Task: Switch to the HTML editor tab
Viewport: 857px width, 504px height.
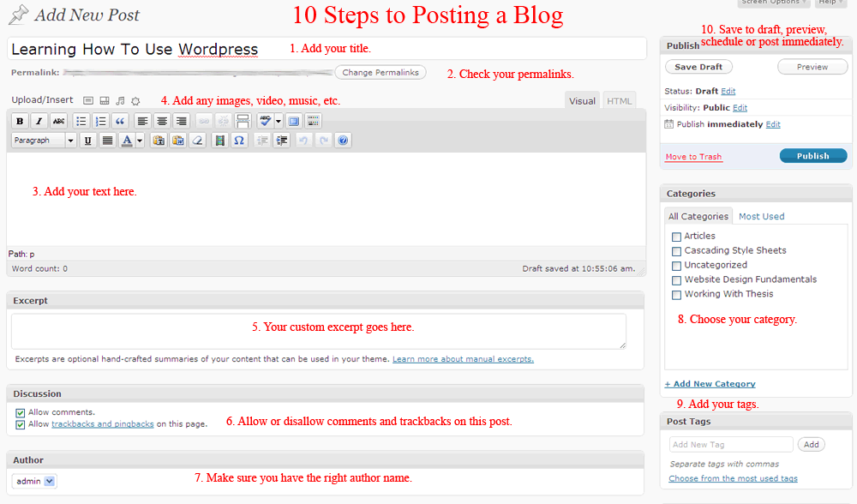Action: click(620, 100)
